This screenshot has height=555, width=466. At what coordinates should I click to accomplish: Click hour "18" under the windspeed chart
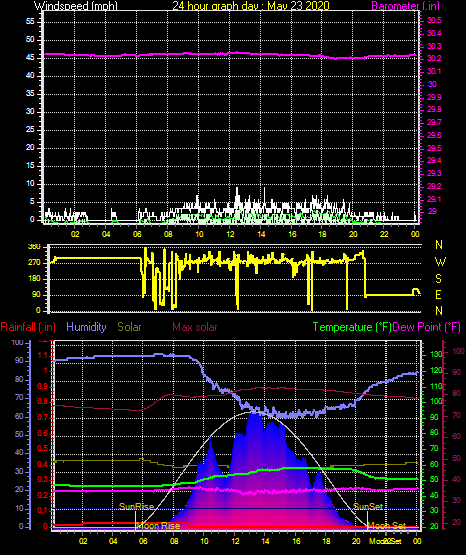click(323, 234)
